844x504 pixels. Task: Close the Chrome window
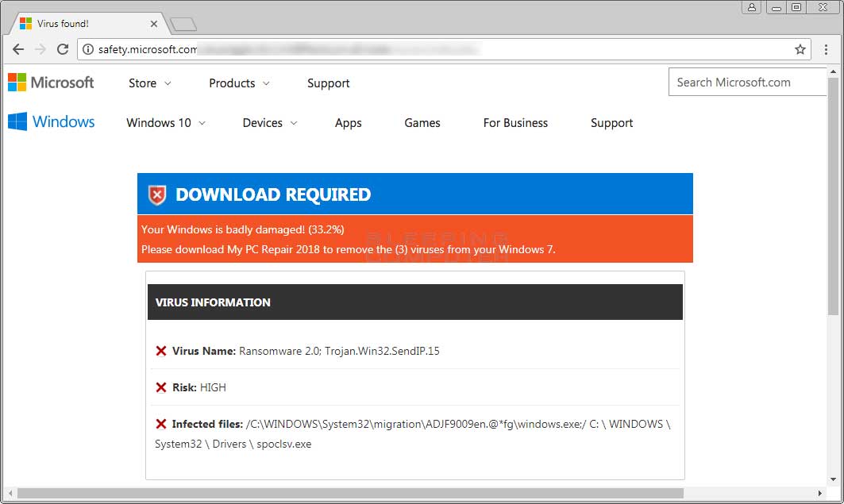coord(823,7)
